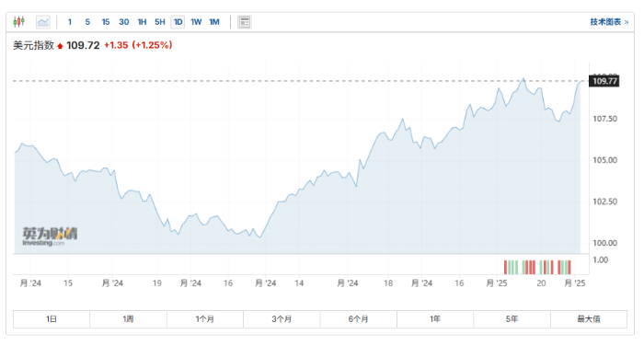Viewport: 644px width, 346px height.
Task: Select the area line chart icon
Action: [43, 22]
